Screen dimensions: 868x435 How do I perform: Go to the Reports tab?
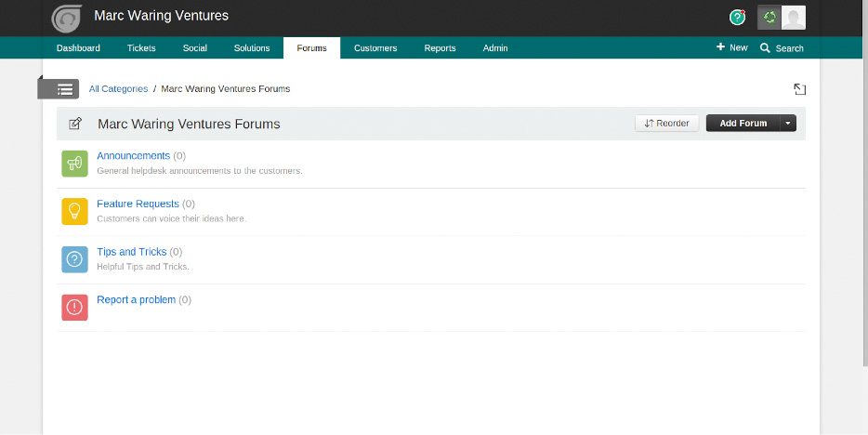click(441, 48)
